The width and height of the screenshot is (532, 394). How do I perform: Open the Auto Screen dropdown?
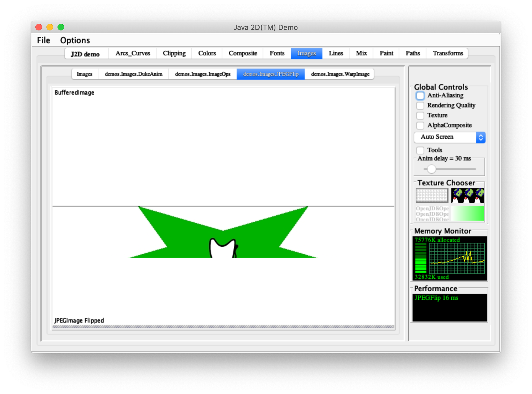[x=449, y=137]
